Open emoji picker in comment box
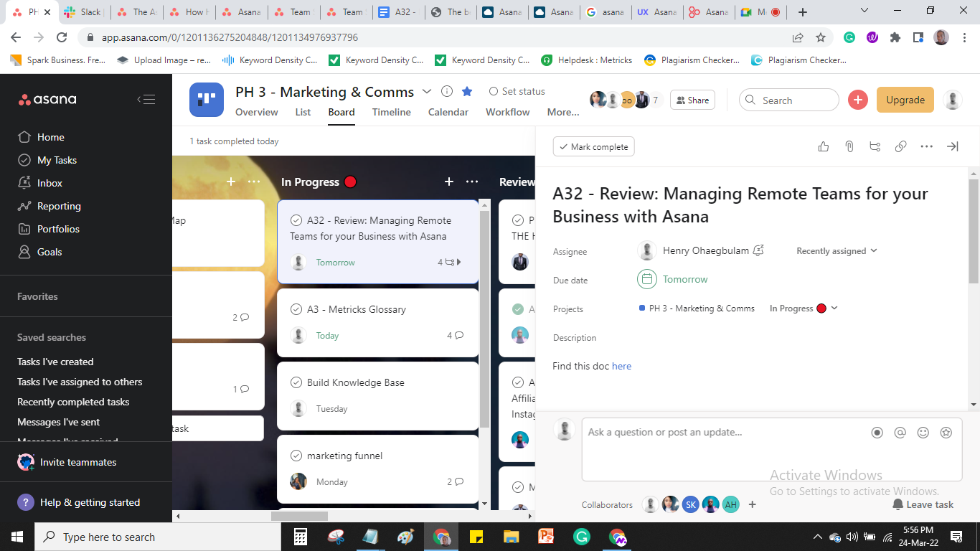The height and width of the screenshot is (551, 980). click(x=923, y=433)
